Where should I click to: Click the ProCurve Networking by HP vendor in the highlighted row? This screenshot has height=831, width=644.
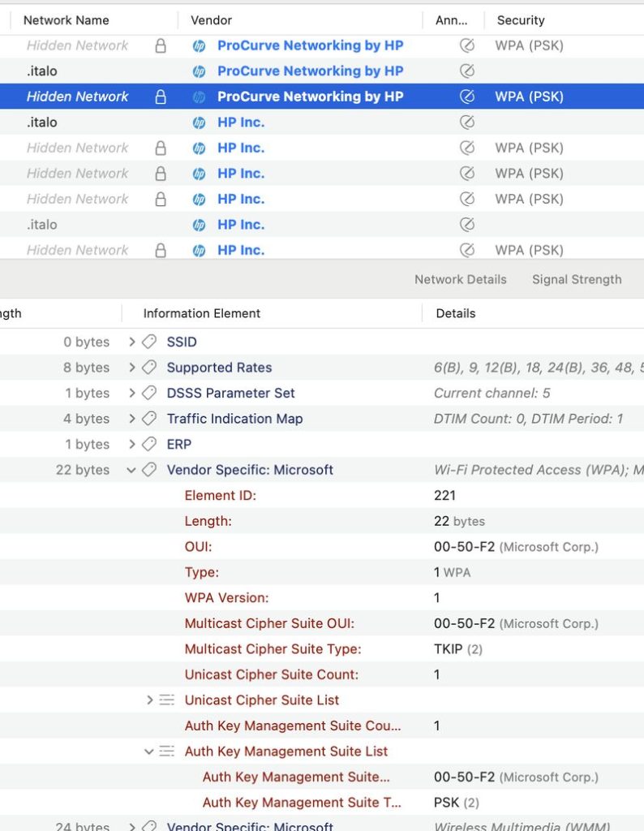311,97
